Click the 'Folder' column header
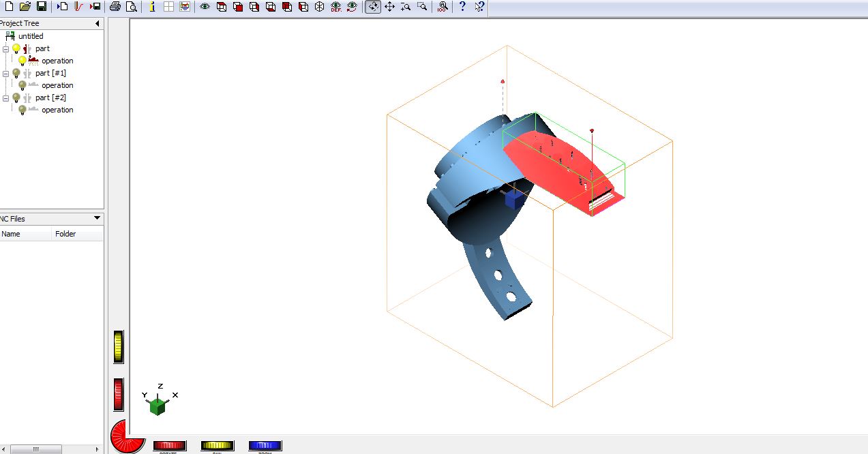This screenshot has height=454, width=868. (65, 234)
